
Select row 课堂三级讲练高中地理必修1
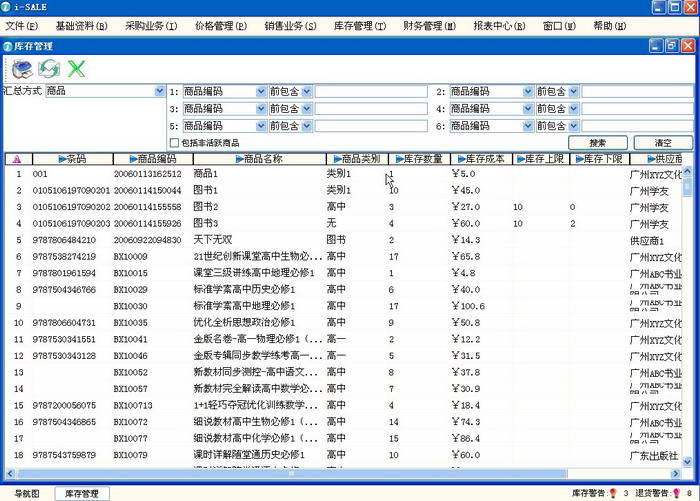tap(343, 273)
